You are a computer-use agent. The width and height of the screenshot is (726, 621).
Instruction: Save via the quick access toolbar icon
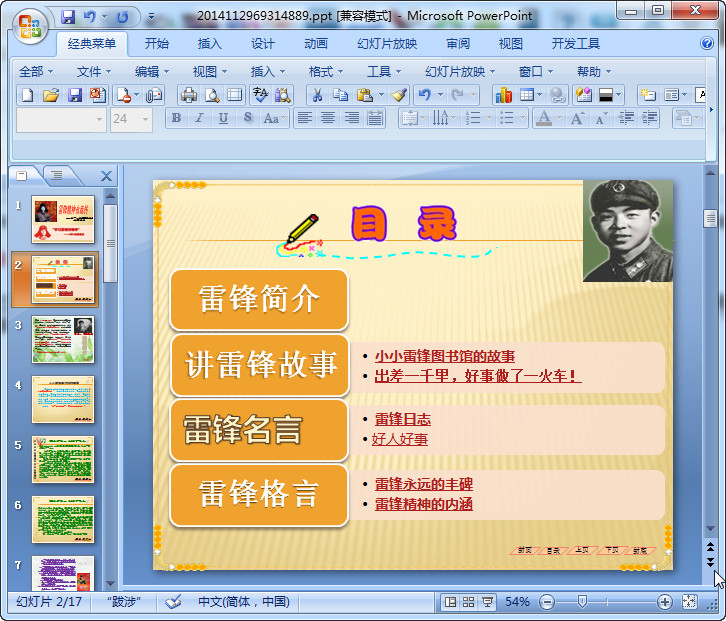[68, 17]
